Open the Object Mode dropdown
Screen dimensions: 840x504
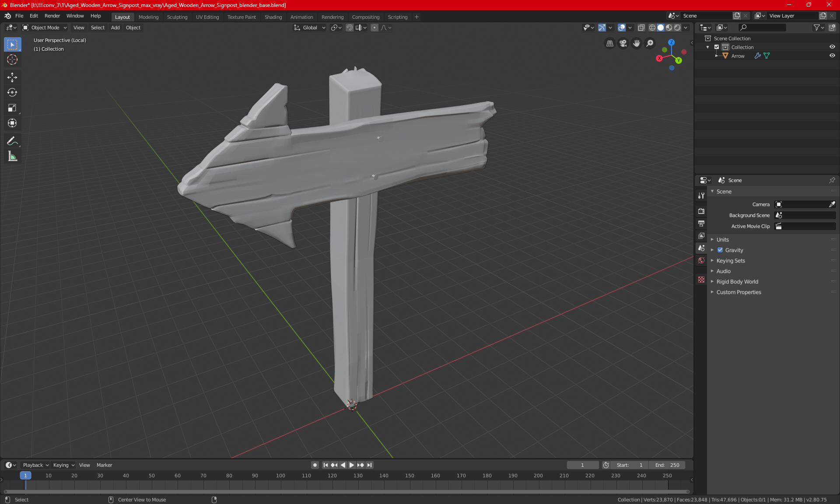45,28
